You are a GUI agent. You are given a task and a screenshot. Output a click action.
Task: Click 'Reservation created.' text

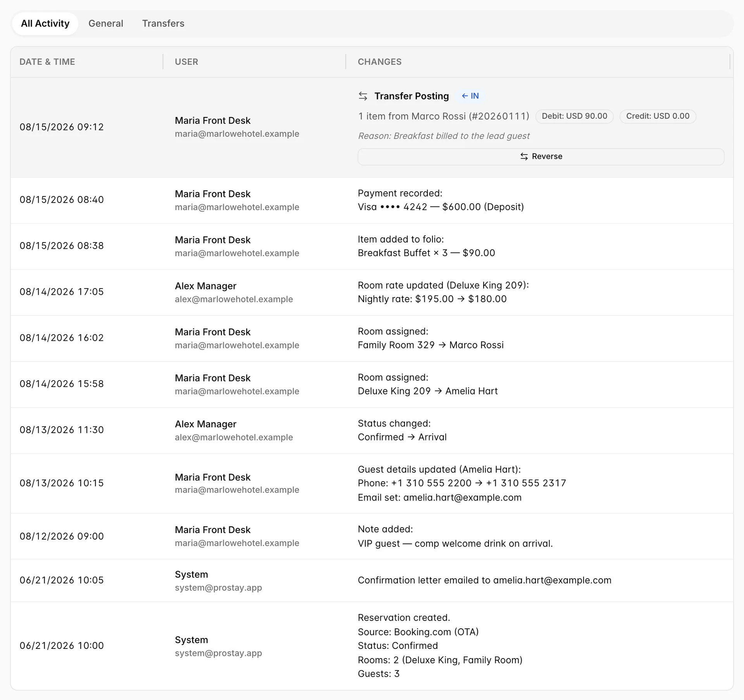tap(404, 618)
